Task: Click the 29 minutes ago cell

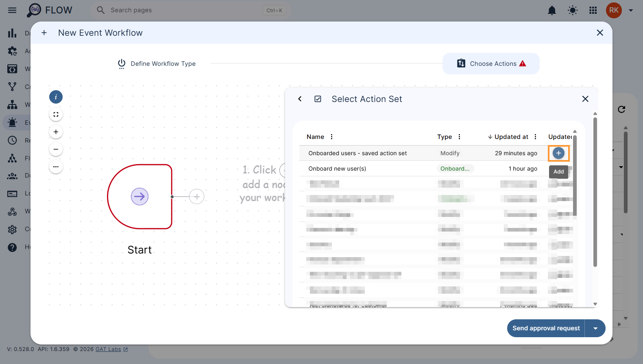Action: point(516,153)
